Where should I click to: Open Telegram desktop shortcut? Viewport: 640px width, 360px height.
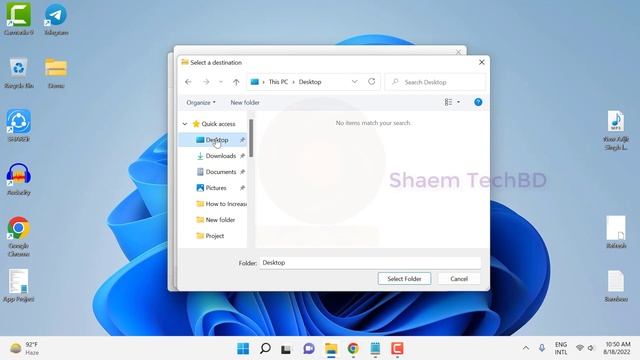click(x=56, y=18)
